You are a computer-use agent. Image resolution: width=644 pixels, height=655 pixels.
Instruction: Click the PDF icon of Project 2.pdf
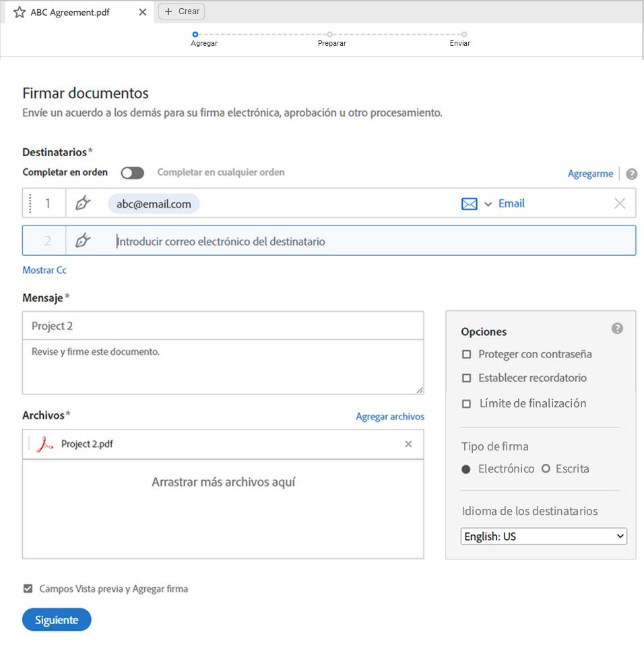tap(44, 444)
